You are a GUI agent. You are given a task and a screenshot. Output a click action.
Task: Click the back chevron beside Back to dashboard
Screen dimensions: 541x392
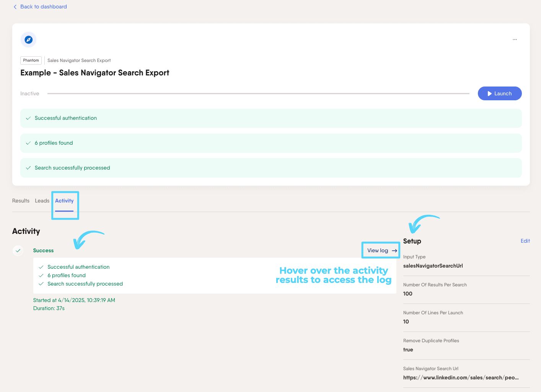[15, 7]
